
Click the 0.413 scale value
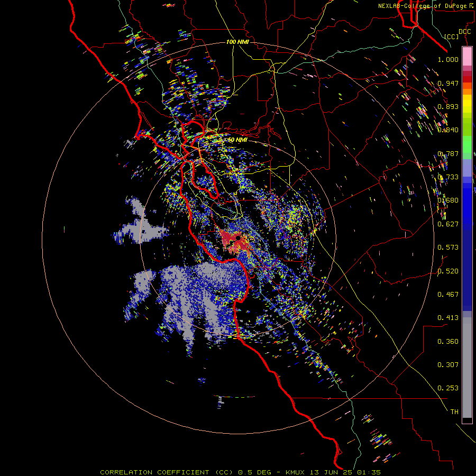click(x=448, y=318)
